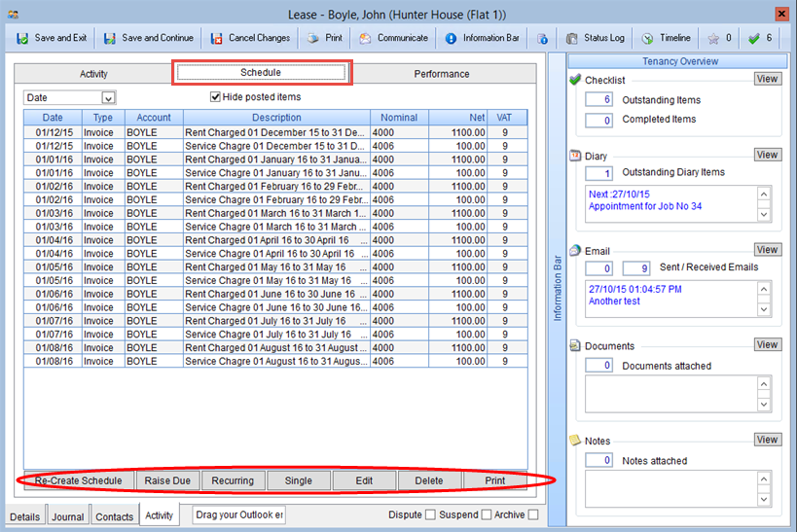Toggle the Information Bar icon

click(x=451, y=38)
